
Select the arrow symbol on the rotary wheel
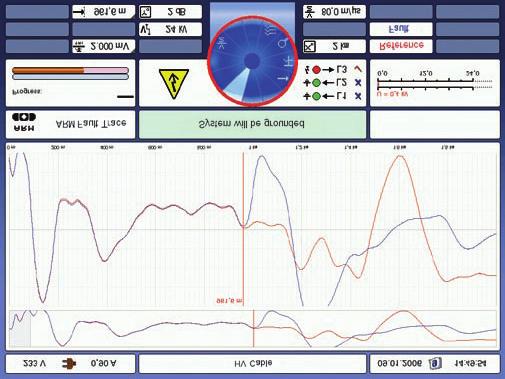pyautogui.click(x=283, y=79)
